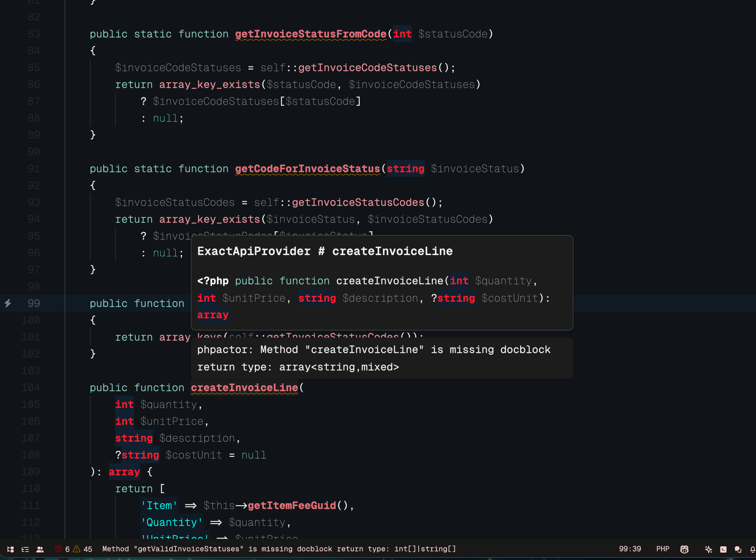Click $unitPrice parameter on line 106
756x560 pixels.
(172, 421)
